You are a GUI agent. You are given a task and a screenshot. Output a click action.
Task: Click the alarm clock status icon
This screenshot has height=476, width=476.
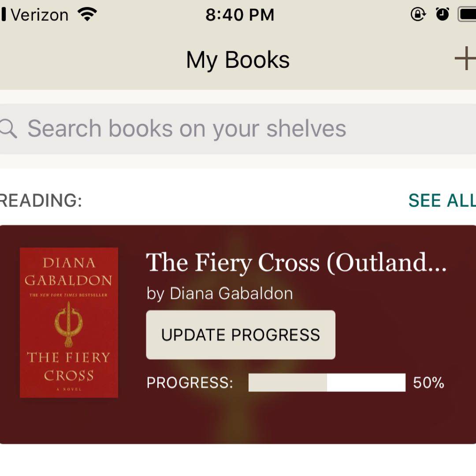pyautogui.click(x=443, y=15)
